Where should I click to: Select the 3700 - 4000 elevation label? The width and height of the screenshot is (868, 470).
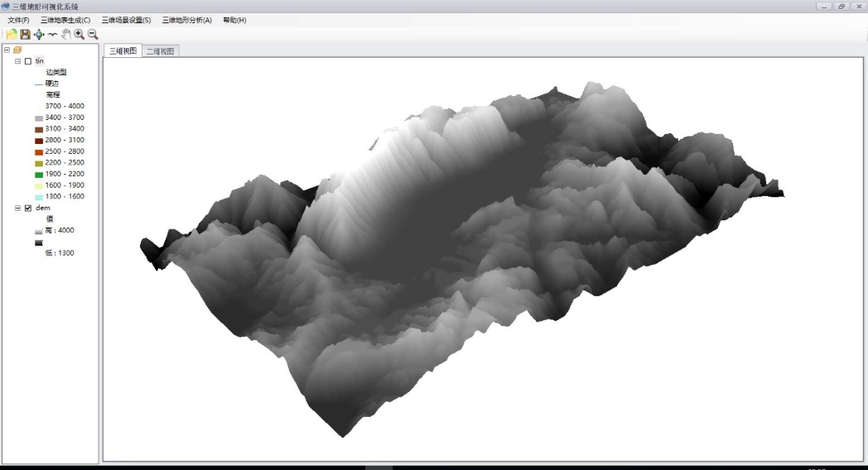pyautogui.click(x=65, y=106)
